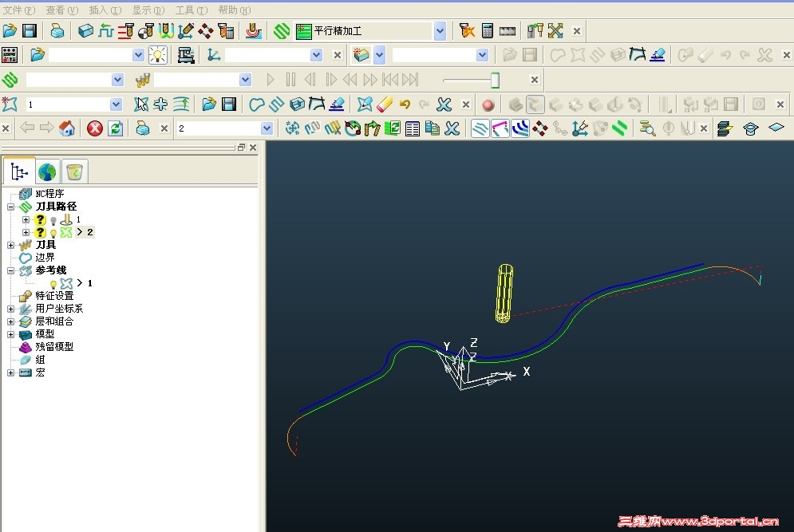794x532 pixels.
Task: Select the 组 tree item
Action: [40, 360]
